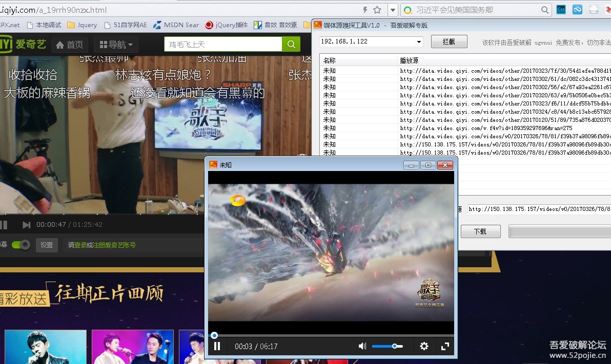Screen dimensions: 611x364
Task: Click the 往期正片回顾 section heading
Action: click(109, 293)
